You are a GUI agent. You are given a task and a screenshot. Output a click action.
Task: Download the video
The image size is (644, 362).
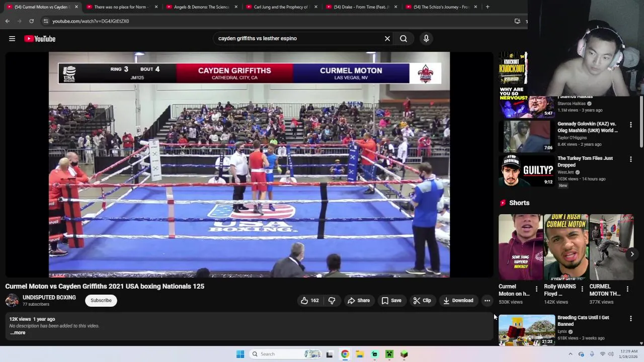click(x=458, y=301)
